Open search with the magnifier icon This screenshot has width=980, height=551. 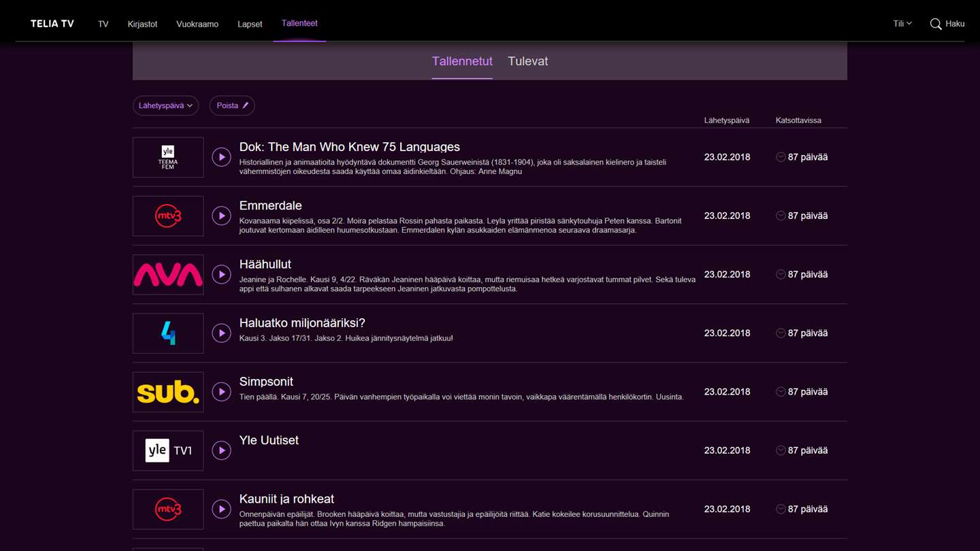click(936, 24)
